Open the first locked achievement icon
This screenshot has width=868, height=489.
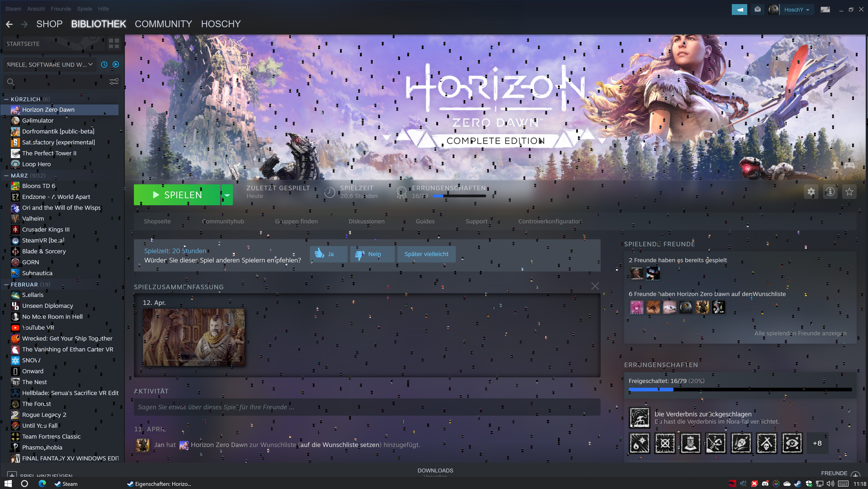point(640,443)
